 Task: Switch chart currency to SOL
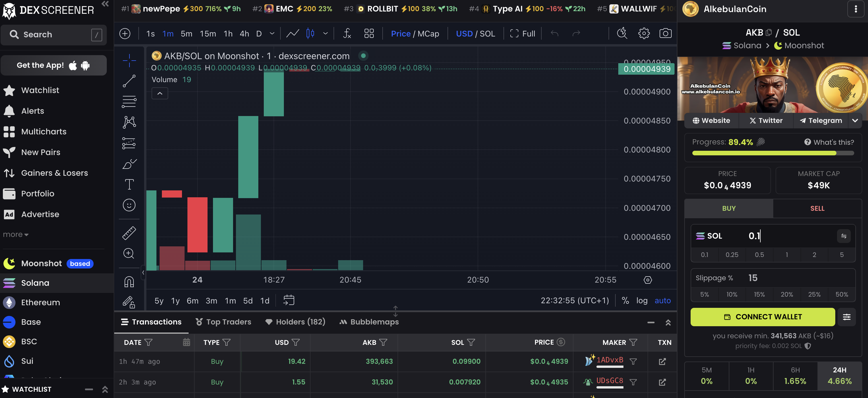point(487,33)
